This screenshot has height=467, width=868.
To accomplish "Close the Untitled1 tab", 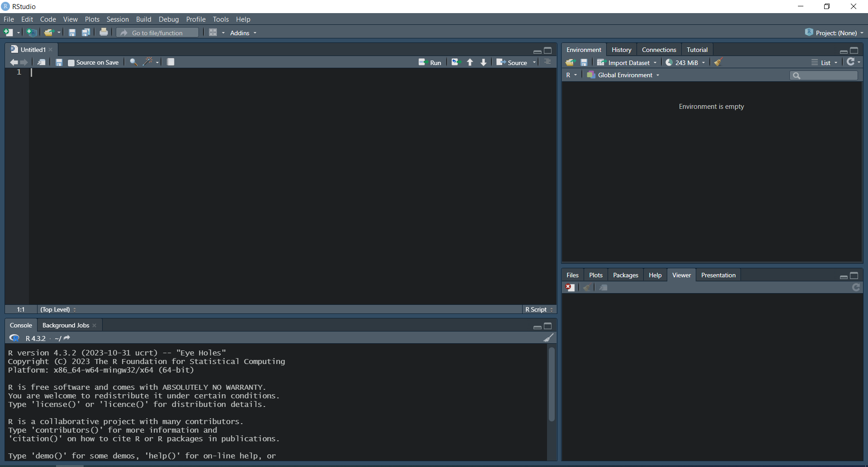I will click(x=51, y=50).
